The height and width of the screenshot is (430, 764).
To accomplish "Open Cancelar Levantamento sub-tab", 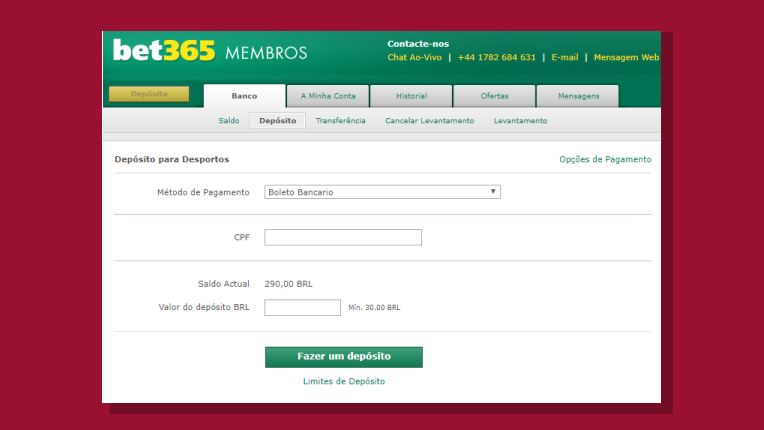I will click(x=430, y=121).
